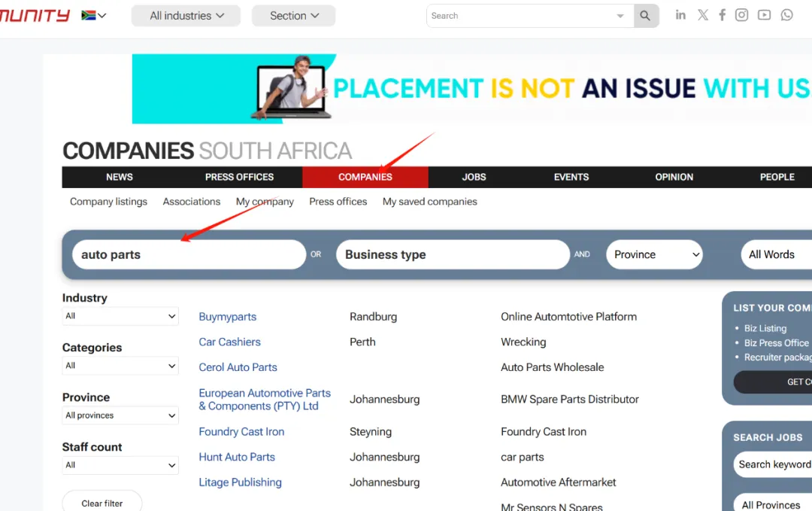This screenshot has width=812, height=511.
Task: Go to the JOBS tab
Action: [474, 178]
